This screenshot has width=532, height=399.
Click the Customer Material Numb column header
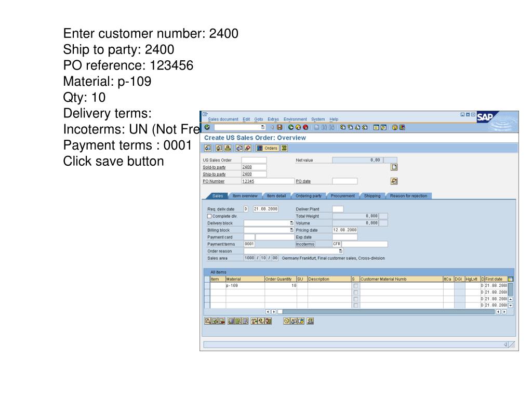[x=402, y=279]
